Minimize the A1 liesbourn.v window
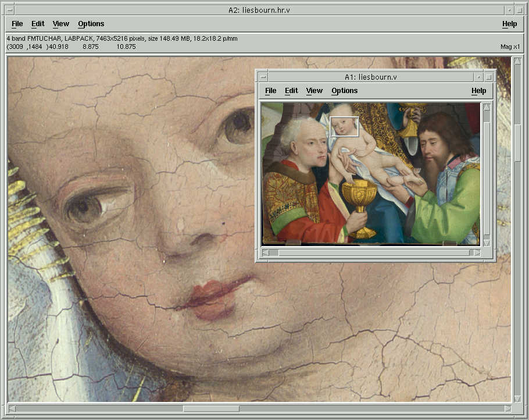 (479, 77)
